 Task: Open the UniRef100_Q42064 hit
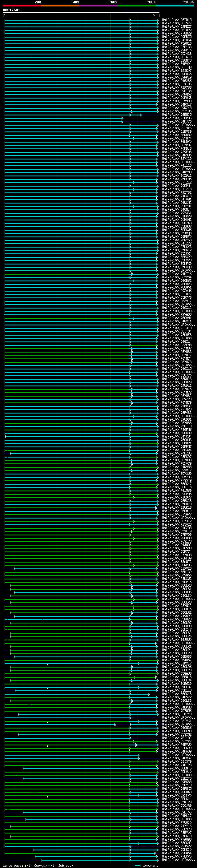coord(177,40)
